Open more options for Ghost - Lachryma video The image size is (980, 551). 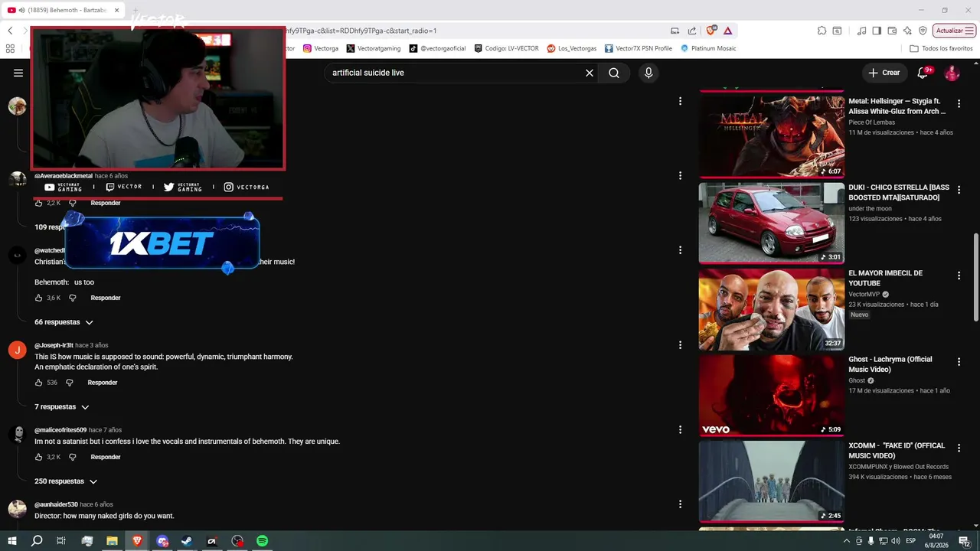pyautogui.click(x=959, y=362)
